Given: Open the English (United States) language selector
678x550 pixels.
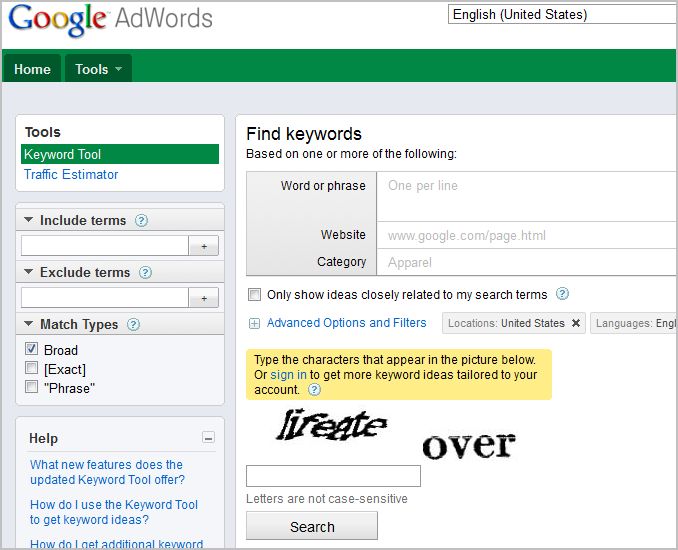Looking at the screenshot, I should point(562,14).
